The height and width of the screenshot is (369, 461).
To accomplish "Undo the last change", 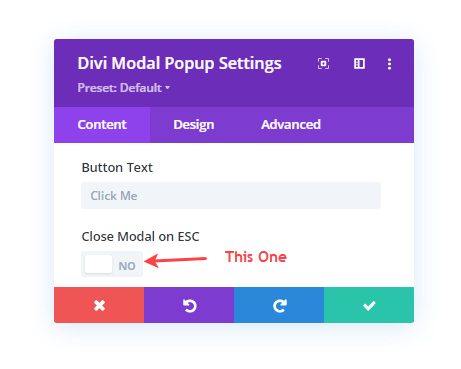I will (189, 305).
